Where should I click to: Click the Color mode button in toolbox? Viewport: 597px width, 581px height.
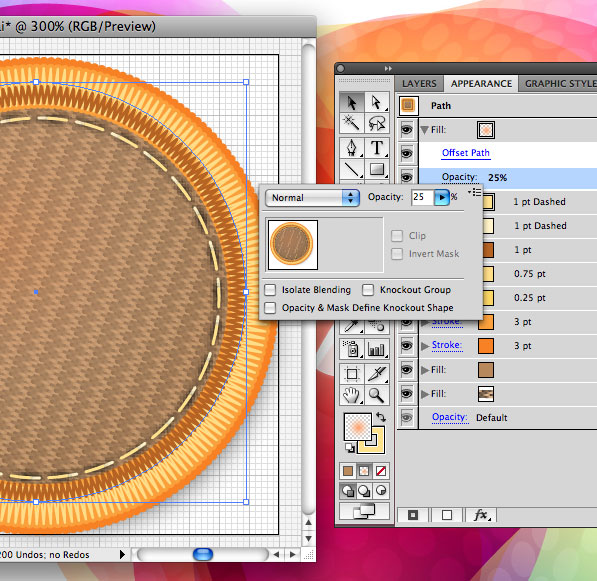coord(348,471)
